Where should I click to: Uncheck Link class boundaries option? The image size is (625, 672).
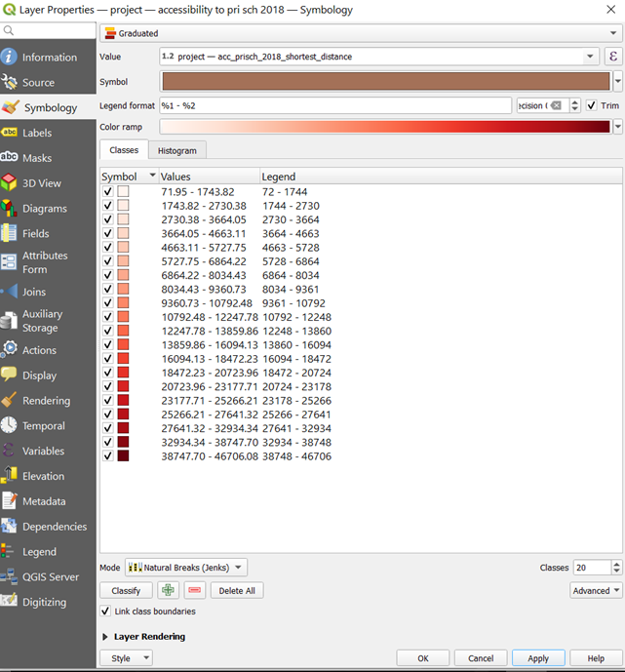106,612
